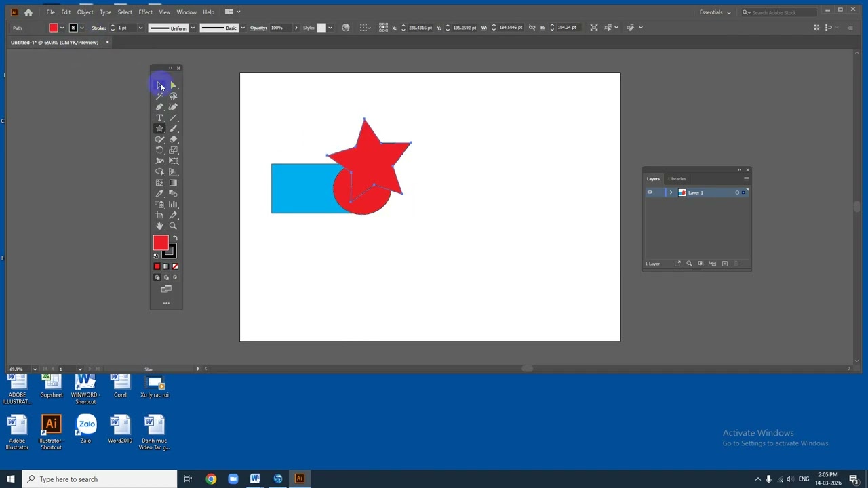This screenshot has height=488, width=868.
Task: Open the Basic brush definition dropdown
Action: [x=241, y=28]
